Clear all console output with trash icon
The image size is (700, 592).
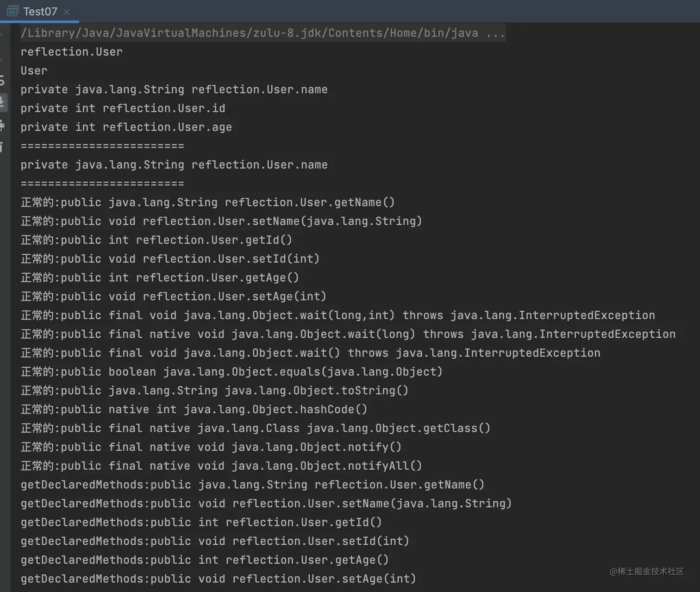coord(2,147)
